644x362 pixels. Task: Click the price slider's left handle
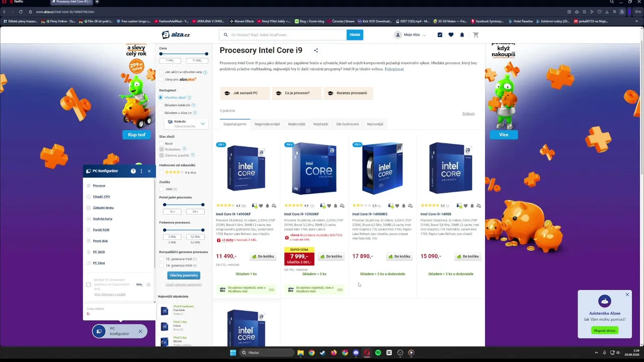click(x=161, y=54)
